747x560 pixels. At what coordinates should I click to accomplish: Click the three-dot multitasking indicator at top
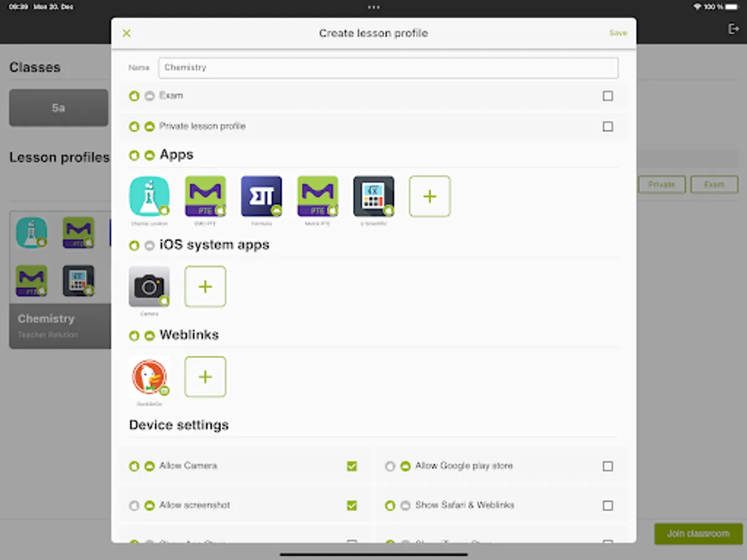coord(374,7)
